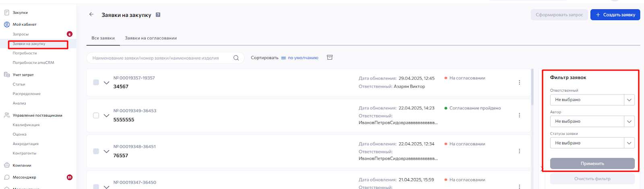Click the Создать заявку button

click(x=615, y=15)
